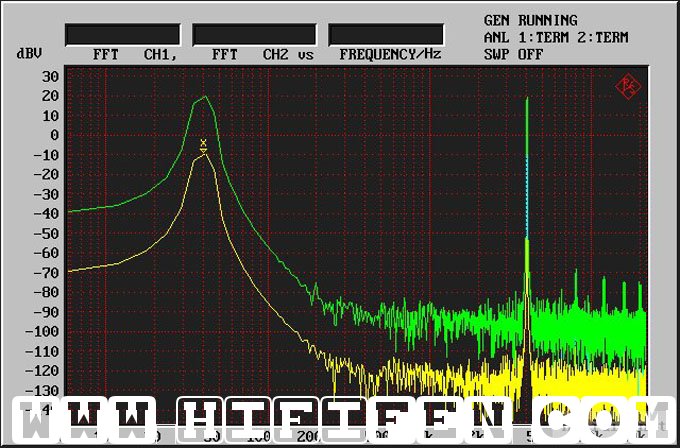Select the triangle cursor marker below the X
This screenshot has width=680, height=448.
203,150
